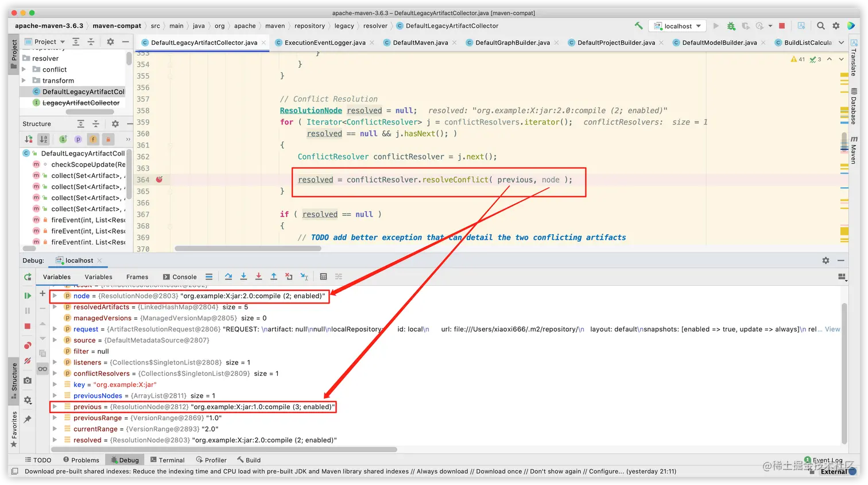Toggle the breakpoint on line 364
This screenshot has width=868, height=485.
(159, 180)
